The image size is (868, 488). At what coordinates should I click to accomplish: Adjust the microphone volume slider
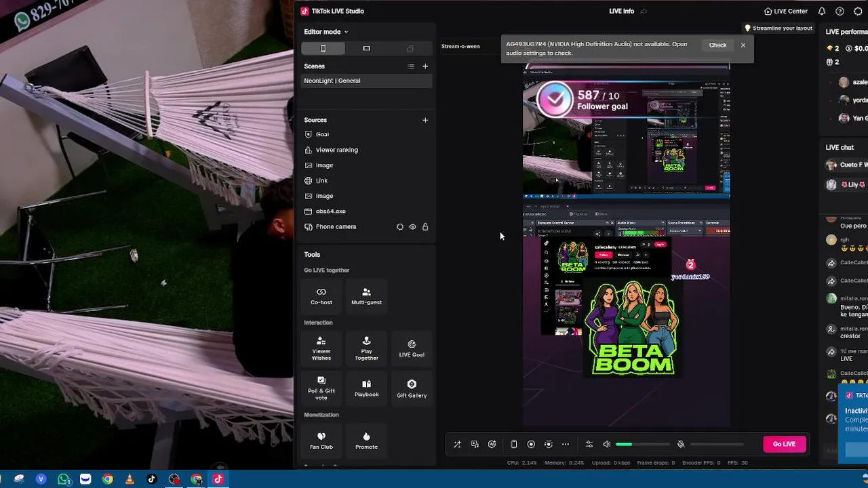pos(717,445)
